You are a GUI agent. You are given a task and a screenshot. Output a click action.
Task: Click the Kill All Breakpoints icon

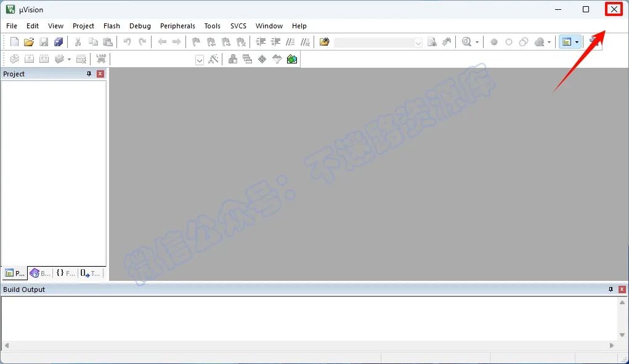tap(540, 42)
